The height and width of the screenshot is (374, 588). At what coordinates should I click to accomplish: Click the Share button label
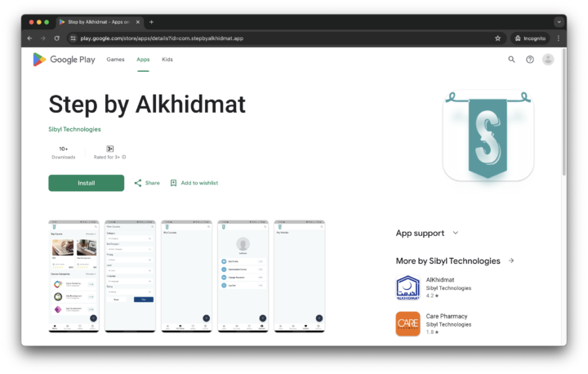click(153, 183)
